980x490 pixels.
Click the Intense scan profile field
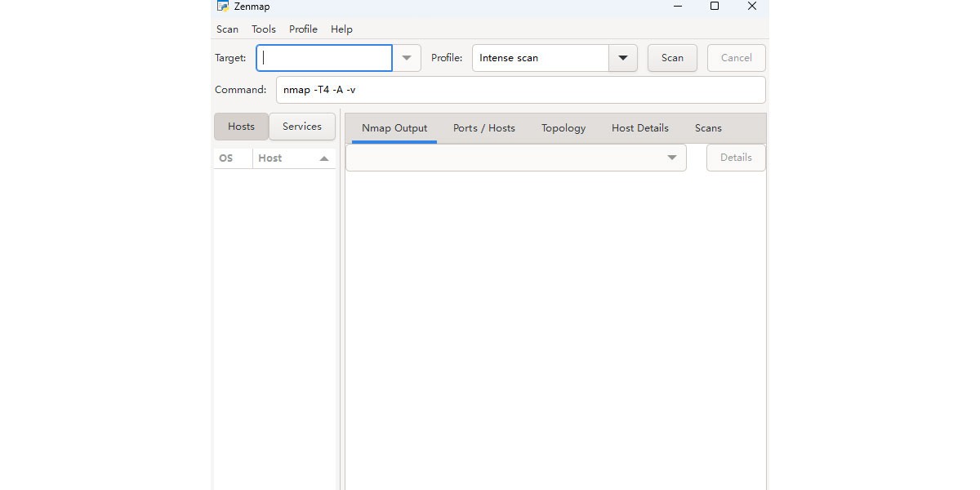tap(541, 58)
